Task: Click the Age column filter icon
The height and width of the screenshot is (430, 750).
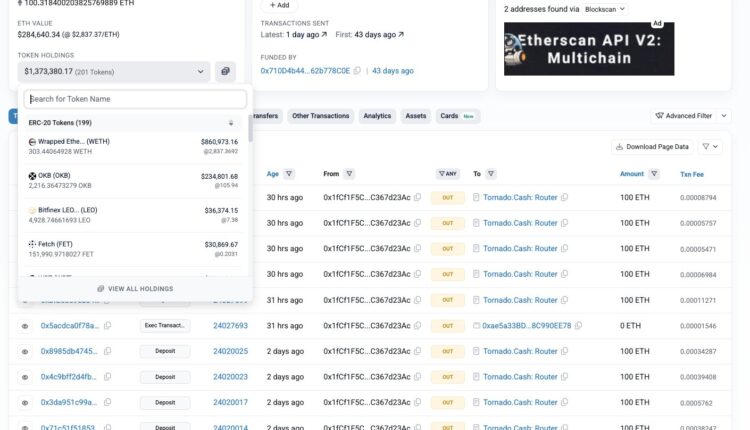Action: (289, 173)
